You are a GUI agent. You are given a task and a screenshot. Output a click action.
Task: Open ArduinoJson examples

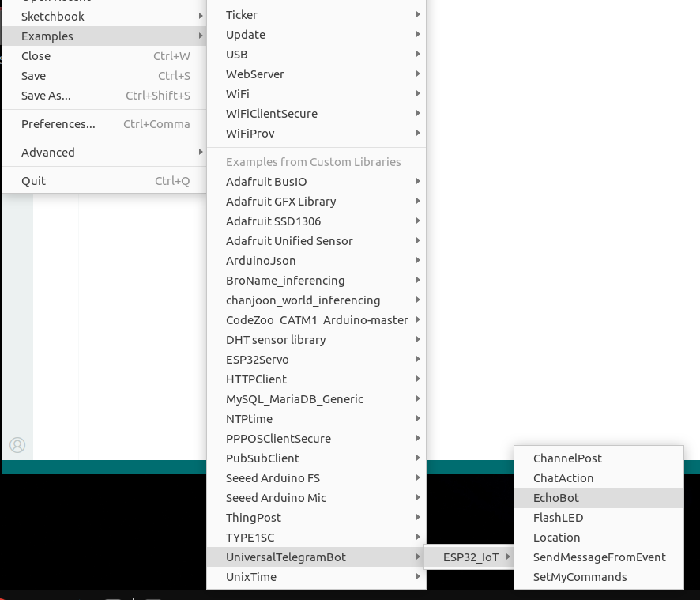(317, 260)
